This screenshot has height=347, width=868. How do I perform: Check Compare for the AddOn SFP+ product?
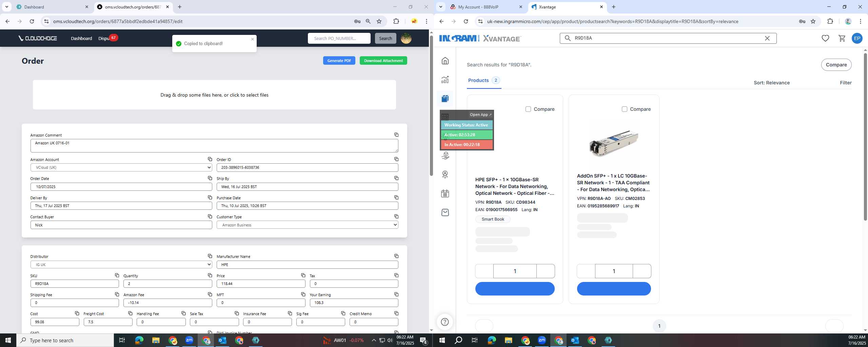pos(624,109)
